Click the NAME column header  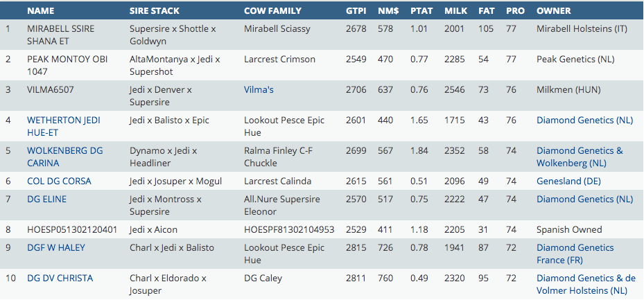40,11
